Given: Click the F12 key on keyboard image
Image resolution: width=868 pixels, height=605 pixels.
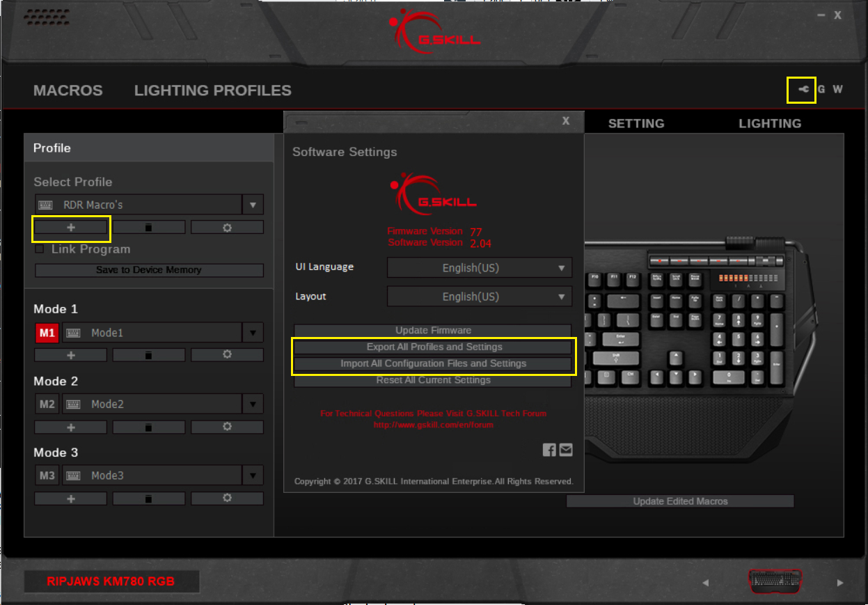Looking at the screenshot, I should coord(632,278).
